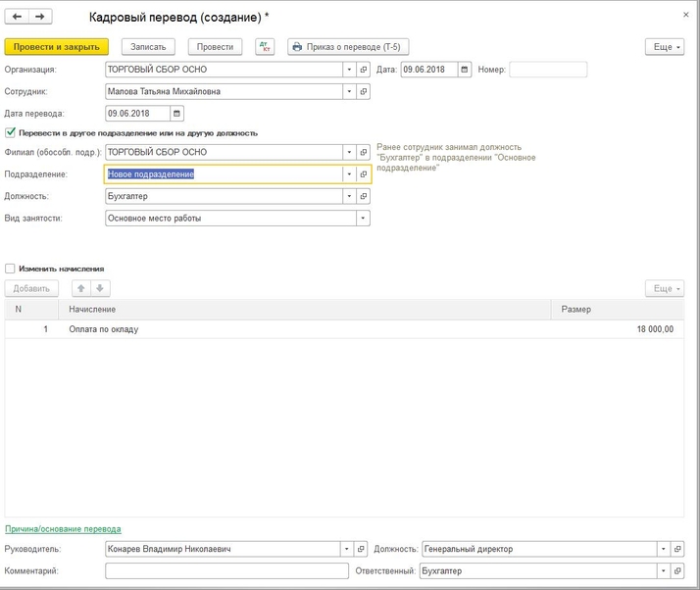Expand the Ответственный dropdown list

(663, 569)
